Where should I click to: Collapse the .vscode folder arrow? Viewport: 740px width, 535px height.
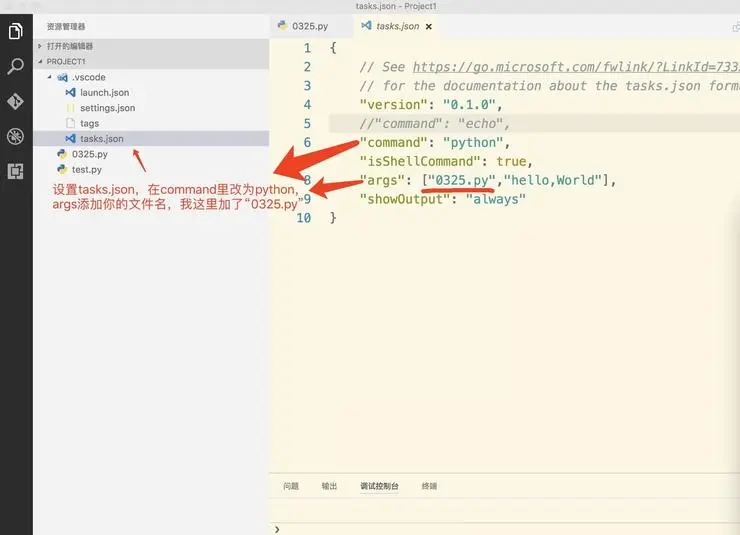[x=50, y=77]
